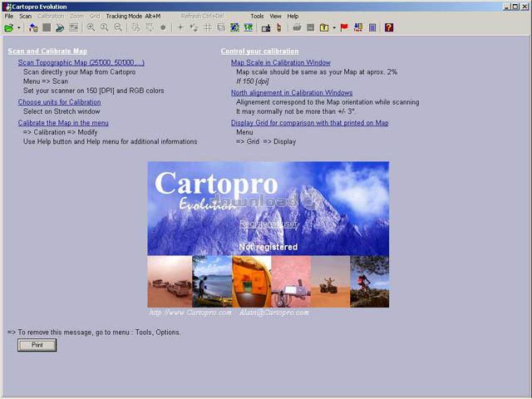
Task: Open the Tracking Mode Alt+M menu
Action: (133, 16)
